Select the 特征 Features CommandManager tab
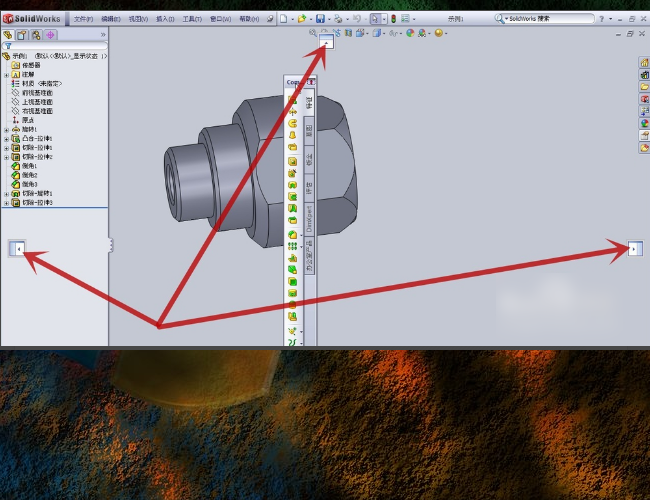This screenshot has height=500, width=650. click(309, 102)
